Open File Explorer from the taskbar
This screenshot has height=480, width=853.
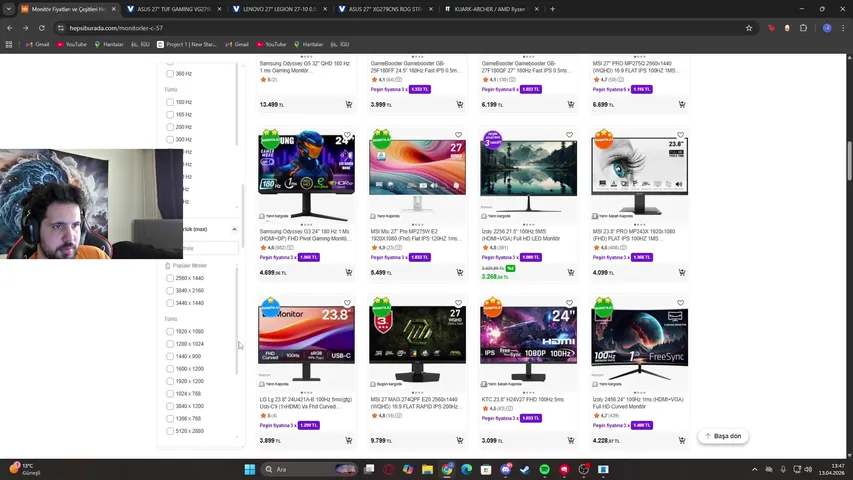pos(428,469)
